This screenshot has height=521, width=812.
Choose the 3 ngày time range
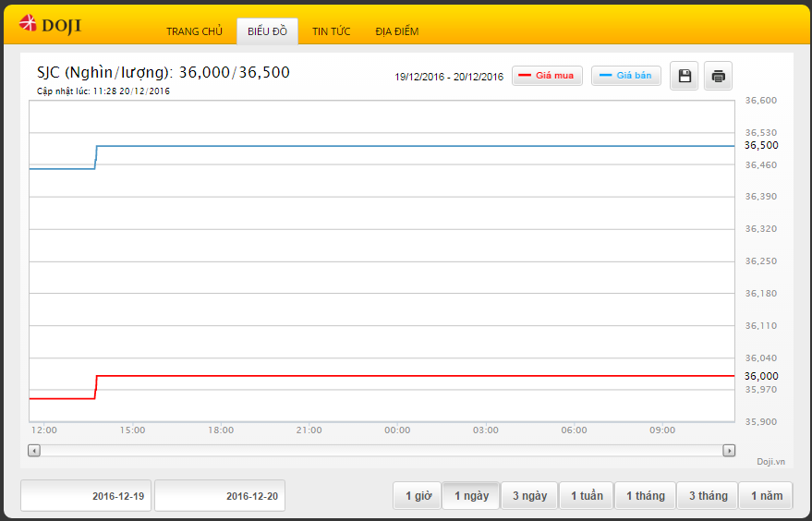[529, 496]
